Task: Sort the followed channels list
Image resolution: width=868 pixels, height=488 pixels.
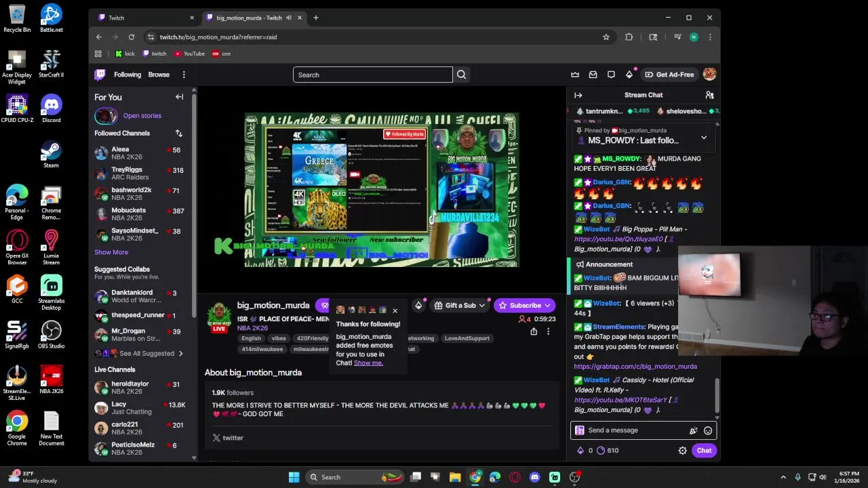Action: tap(178, 134)
